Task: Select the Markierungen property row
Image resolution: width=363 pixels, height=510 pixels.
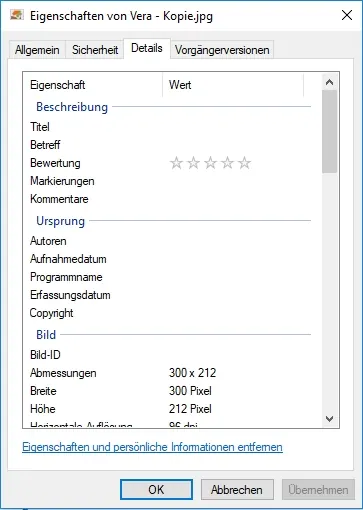Action: tap(170, 181)
